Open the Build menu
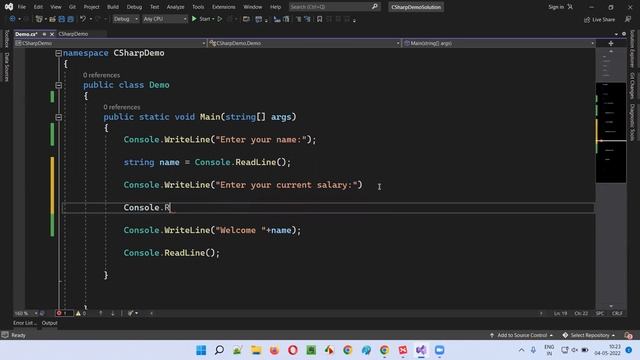This screenshot has height=360, width=640. (x=113, y=7)
